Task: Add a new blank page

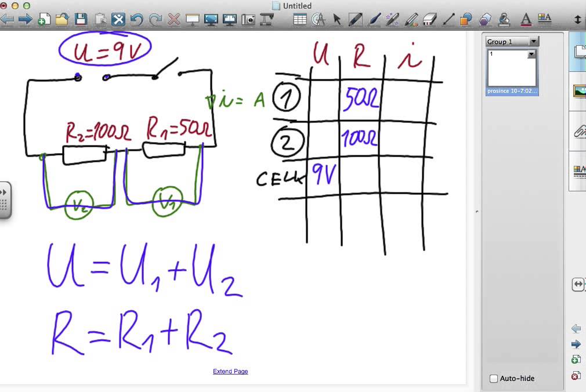Action: pyautogui.click(x=44, y=19)
